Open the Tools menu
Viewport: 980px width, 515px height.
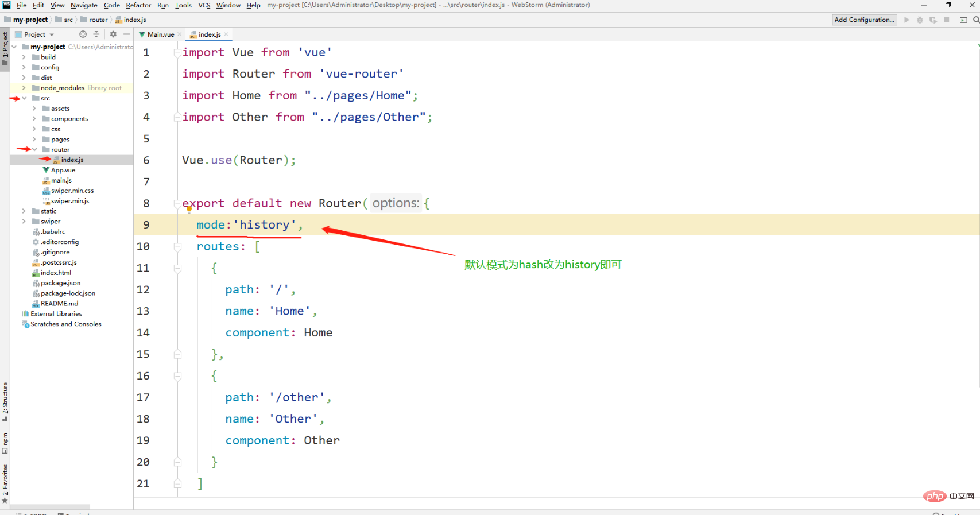[x=183, y=5]
